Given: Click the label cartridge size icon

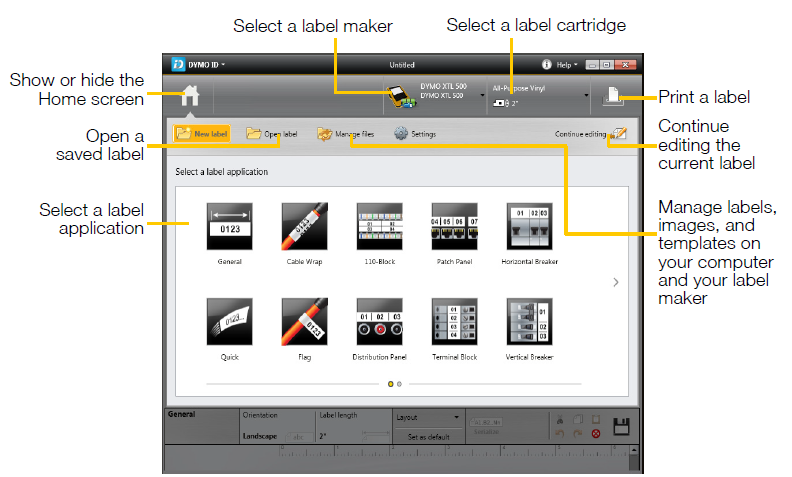Looking at the screenshot, I should coord(501,103).
